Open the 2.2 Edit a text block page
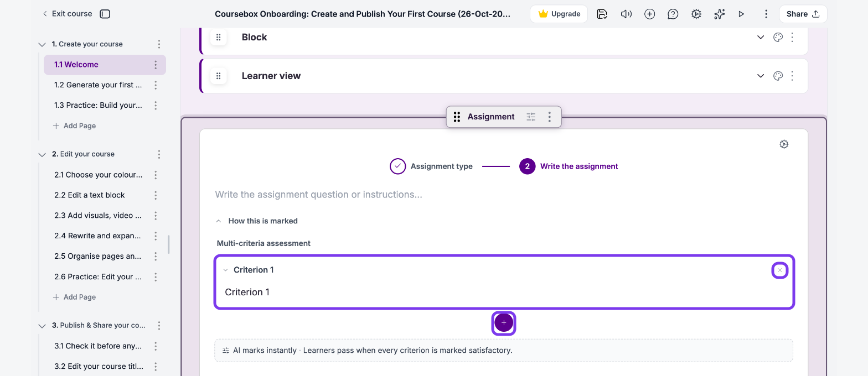This screenshot has width=868, height=376. point(90,195)
